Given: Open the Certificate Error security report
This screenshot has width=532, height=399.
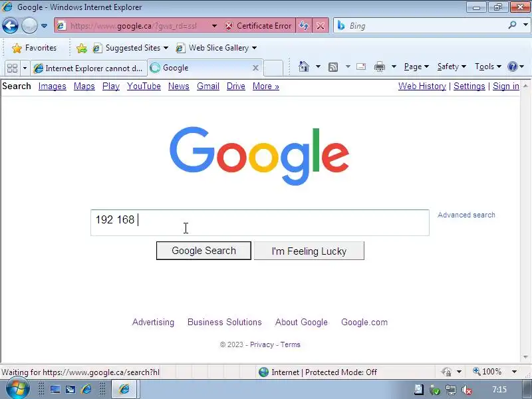Looking at the screenshot, I should pos(258,26).
